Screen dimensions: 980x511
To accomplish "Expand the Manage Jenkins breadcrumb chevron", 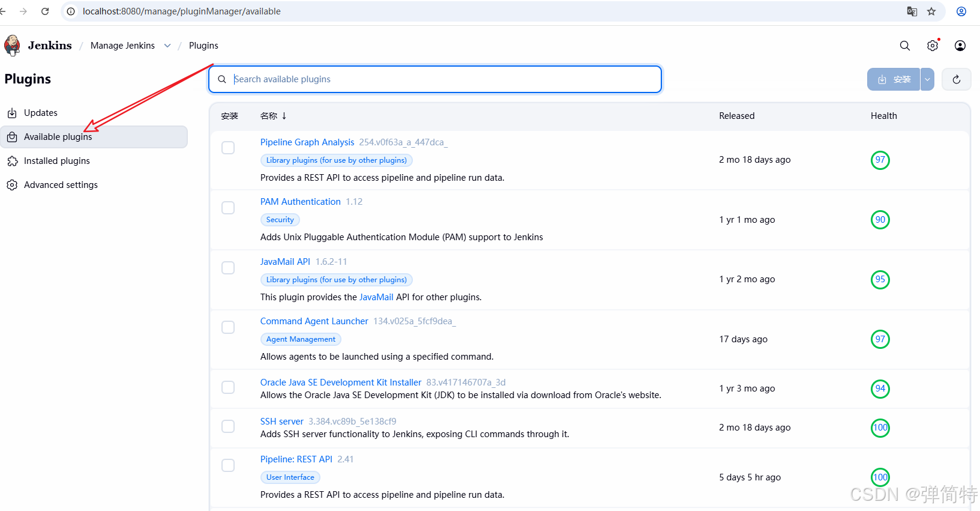I will (x=167, y=46).
